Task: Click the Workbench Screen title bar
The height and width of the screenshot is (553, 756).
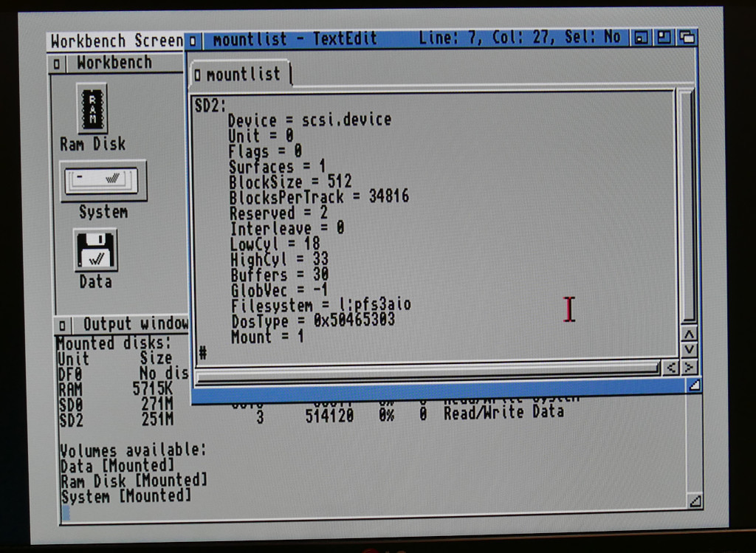Action: 114,41
